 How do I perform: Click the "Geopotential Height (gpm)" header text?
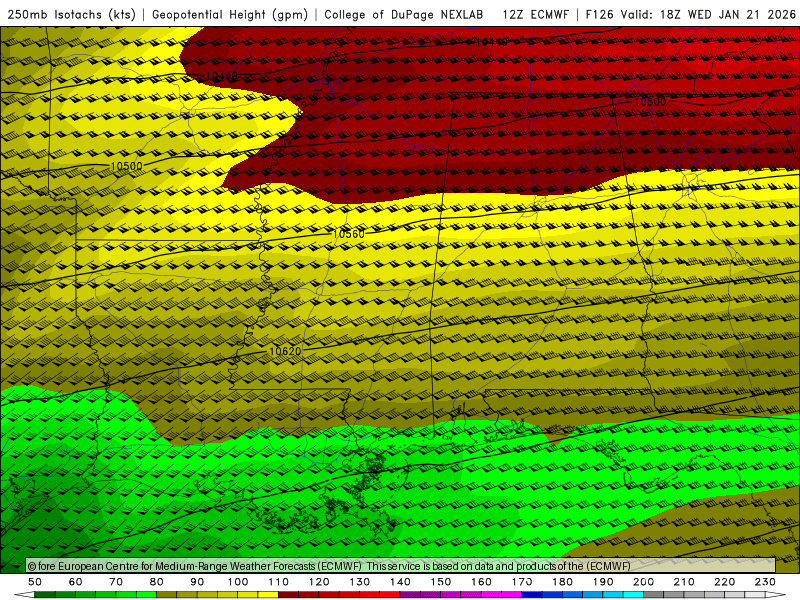pos(230,14)
